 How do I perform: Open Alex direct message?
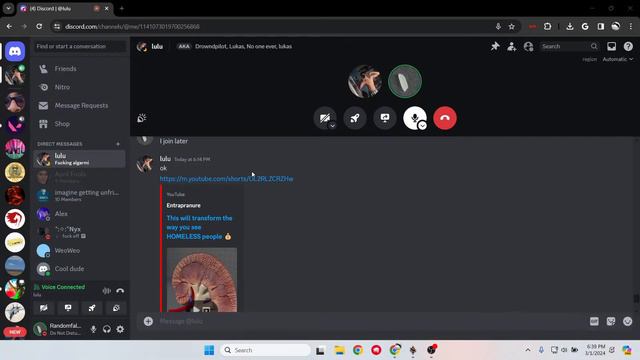point(79,214)
